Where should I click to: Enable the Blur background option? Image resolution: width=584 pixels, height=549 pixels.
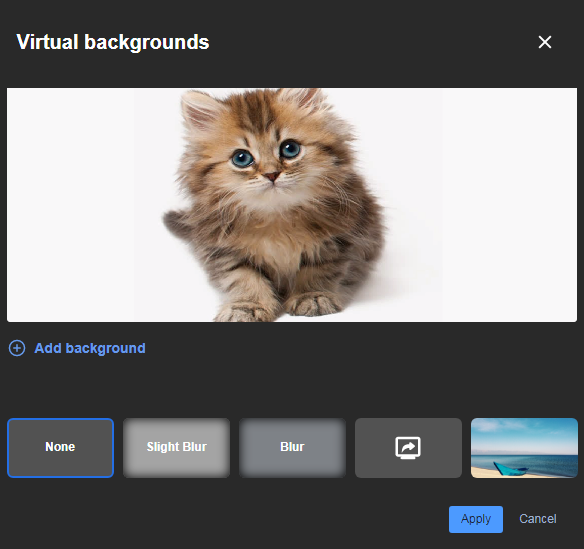pyautogui.click(x=292, y=448)
